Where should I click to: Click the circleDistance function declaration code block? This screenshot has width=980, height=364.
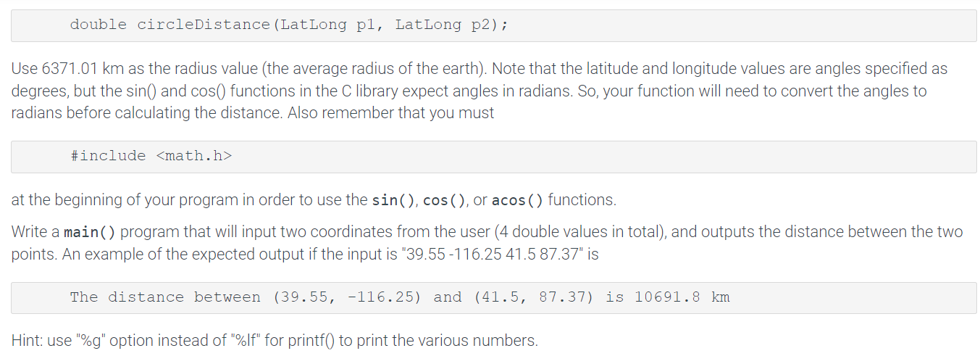pyautogui.click(x=494, y=25)
